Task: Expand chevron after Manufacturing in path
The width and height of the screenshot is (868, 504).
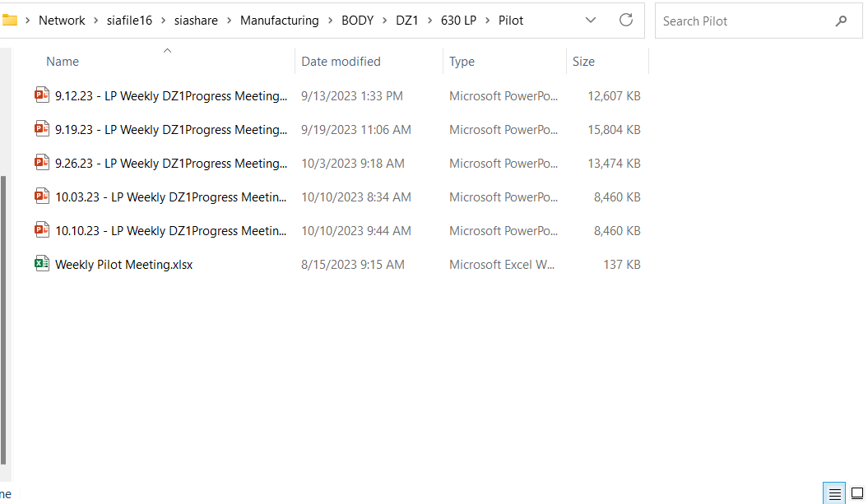Action: pos(330,21)
